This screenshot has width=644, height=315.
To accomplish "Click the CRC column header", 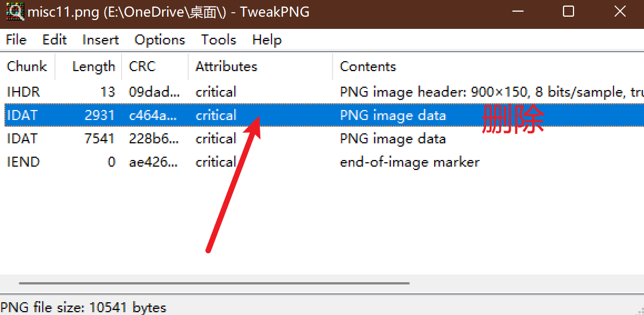I will point(143,67).
